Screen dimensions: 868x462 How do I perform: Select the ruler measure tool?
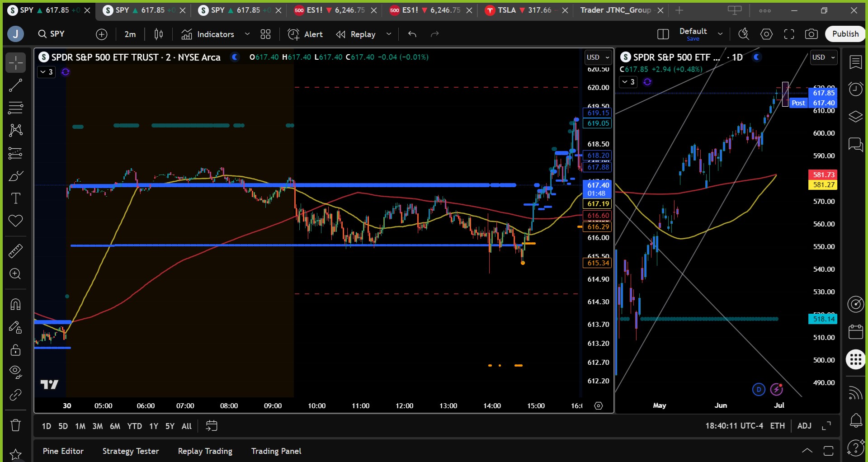click(x=15, y=251)
